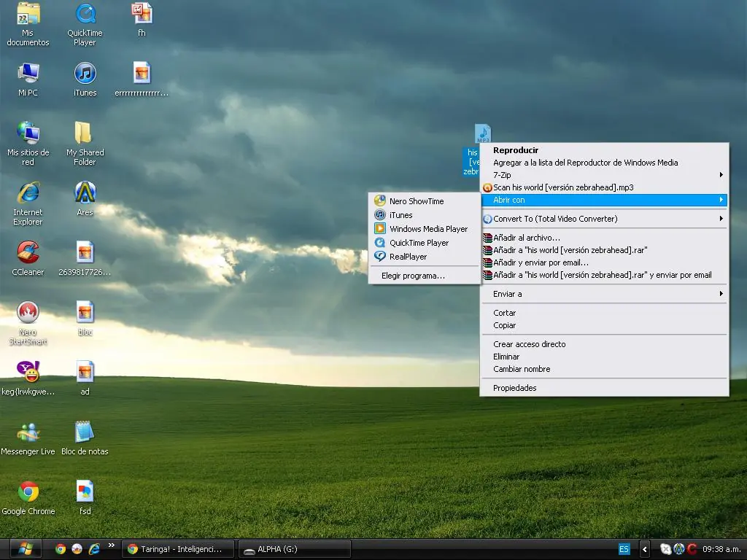Choose Eliminar in context menu
The height and width of the screenshot is (560, 747).
[604, 356]
